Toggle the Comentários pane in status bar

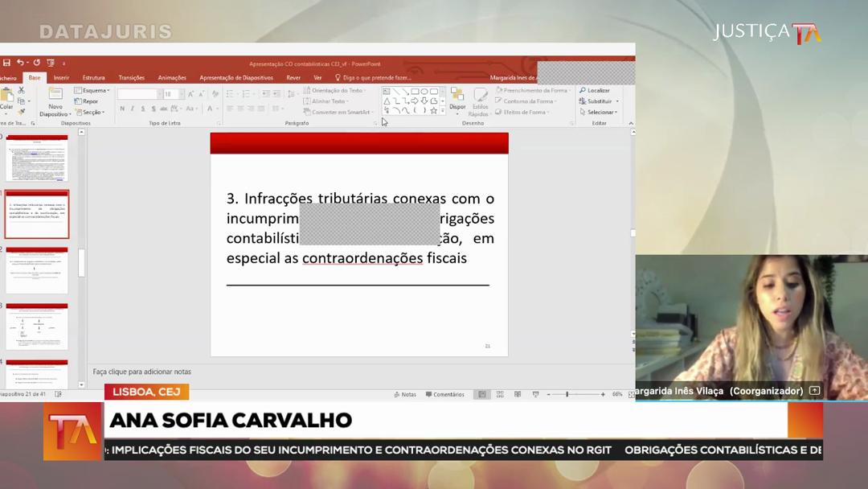tap(444, 394)
